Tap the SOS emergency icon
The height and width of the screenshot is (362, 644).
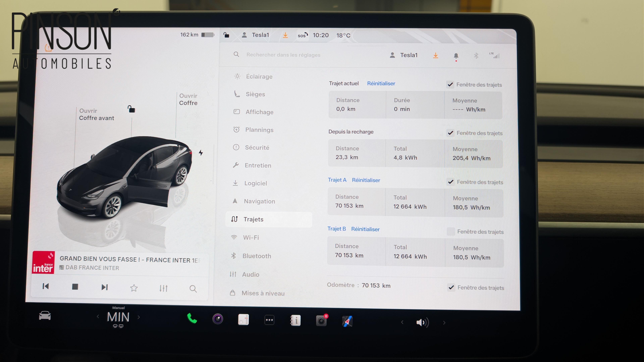pyautogui.click(x=303, y=35)
